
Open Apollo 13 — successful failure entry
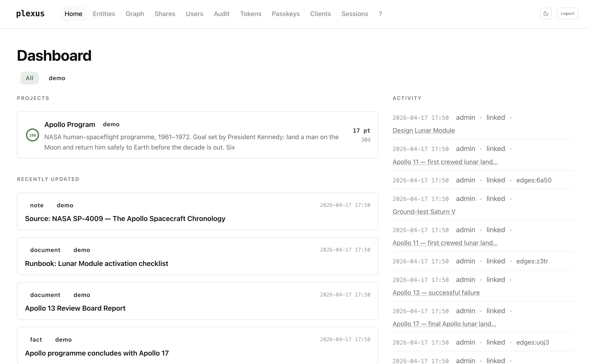click(436, 293)
